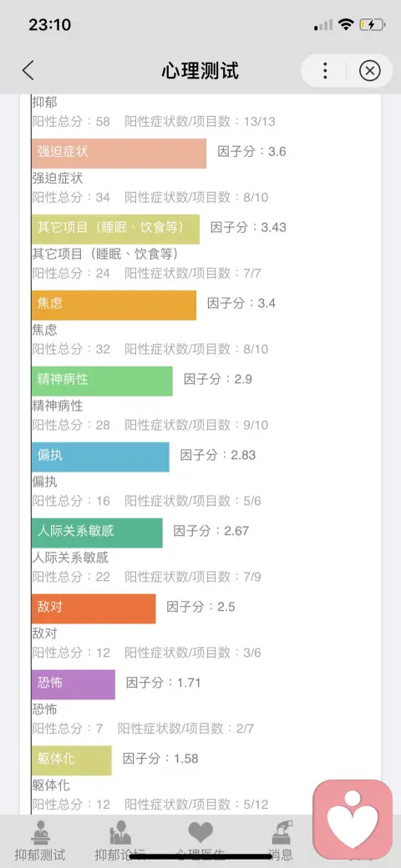
Task: Select the 其它项目 yellow-green bar
Action: tap(116, 230)
